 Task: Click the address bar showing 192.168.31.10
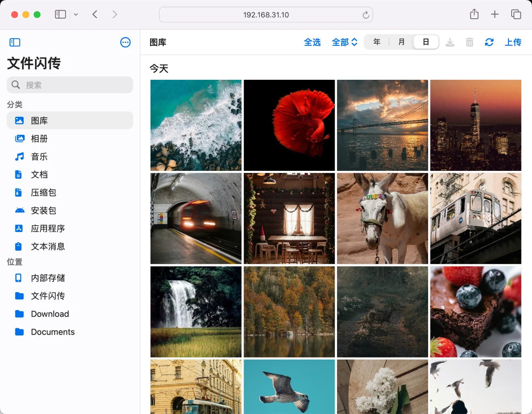[266, 15]
